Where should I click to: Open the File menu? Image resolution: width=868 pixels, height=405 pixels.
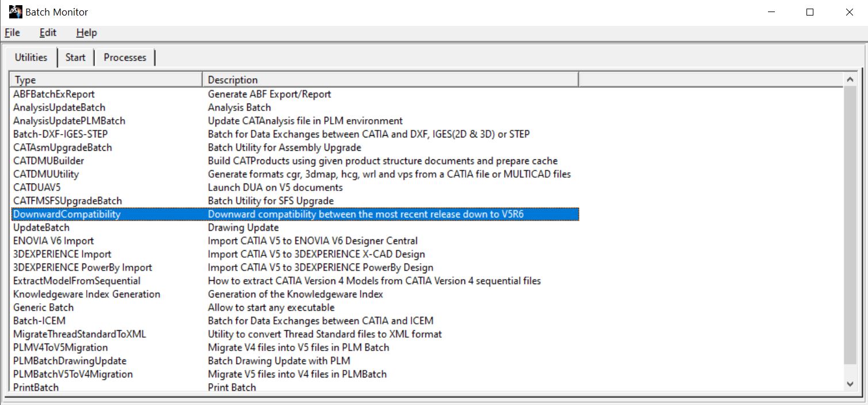[x=12, y=33]
